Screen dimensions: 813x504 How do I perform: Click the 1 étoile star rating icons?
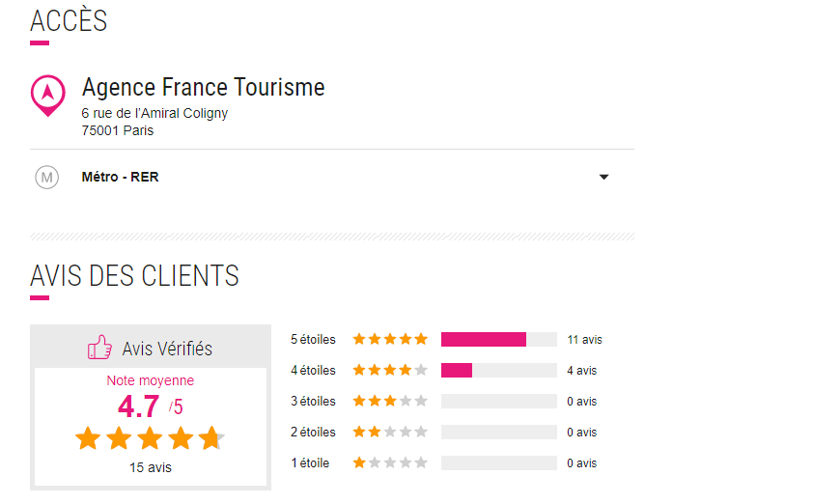coord(390,462)
